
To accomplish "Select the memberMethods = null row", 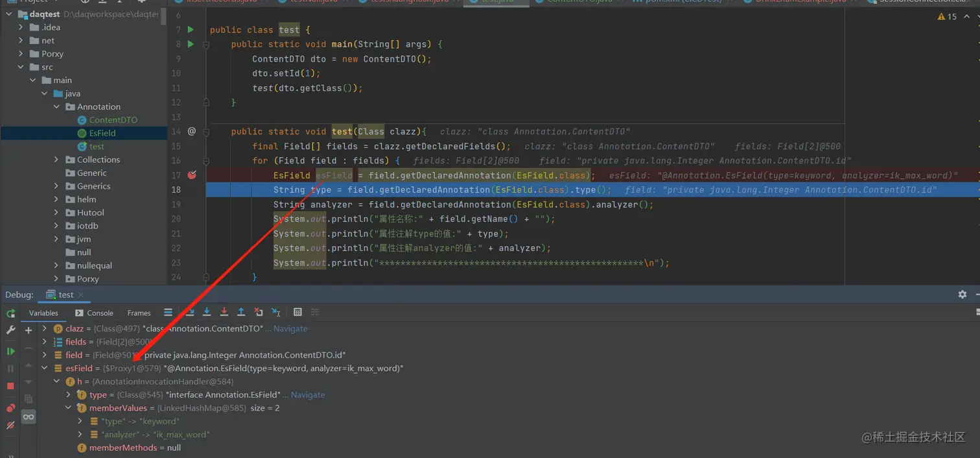I will click(x=129, y=448).
